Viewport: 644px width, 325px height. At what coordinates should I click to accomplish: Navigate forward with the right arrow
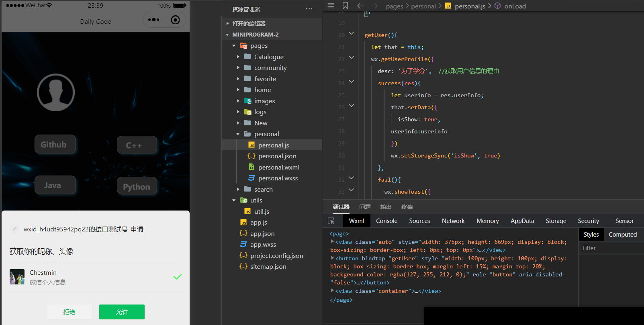coord(374,6)
